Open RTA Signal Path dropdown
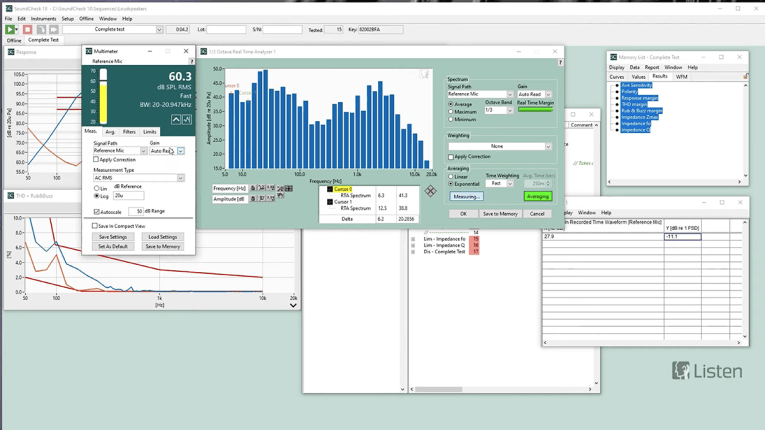The width and height of the screenshot is (765, 430). pos(510,94)
